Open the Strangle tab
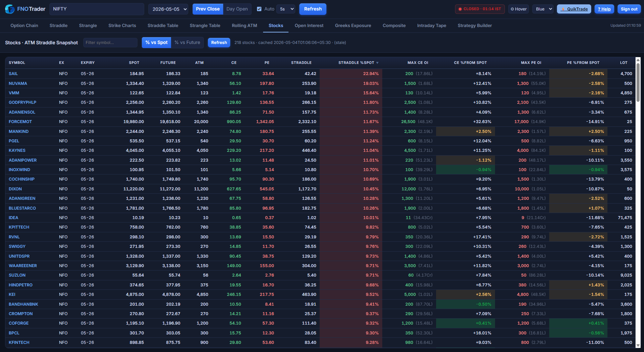The image size is (644, 352). coord(88,26)
